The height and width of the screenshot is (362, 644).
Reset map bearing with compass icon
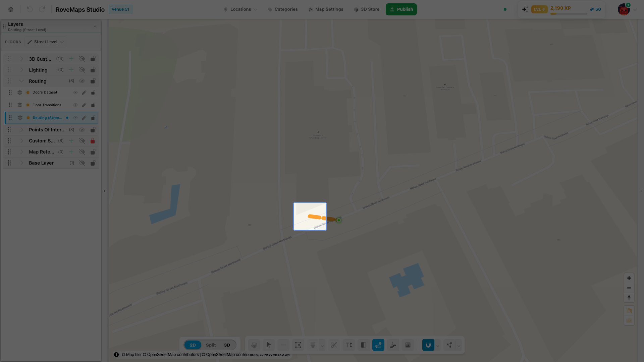pyautogui.click(x=629, y=297)
